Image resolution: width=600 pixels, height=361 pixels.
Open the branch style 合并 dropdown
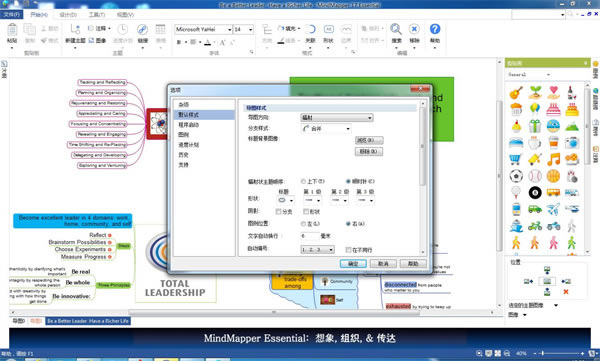coord(326,129)
